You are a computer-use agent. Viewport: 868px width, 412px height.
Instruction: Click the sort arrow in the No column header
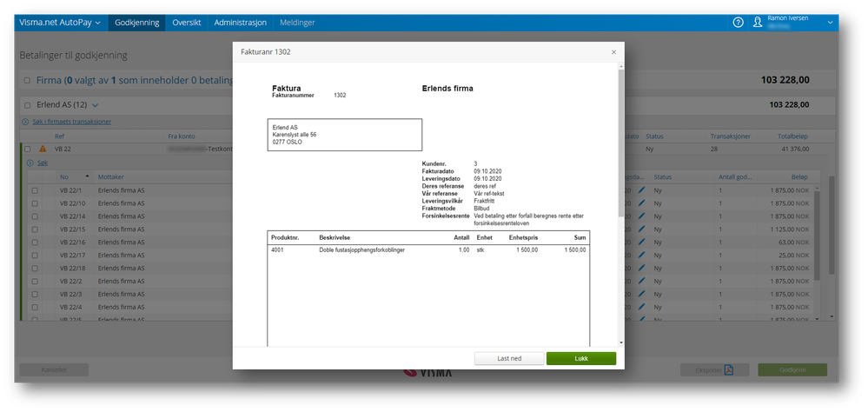[x=87, y=176]
